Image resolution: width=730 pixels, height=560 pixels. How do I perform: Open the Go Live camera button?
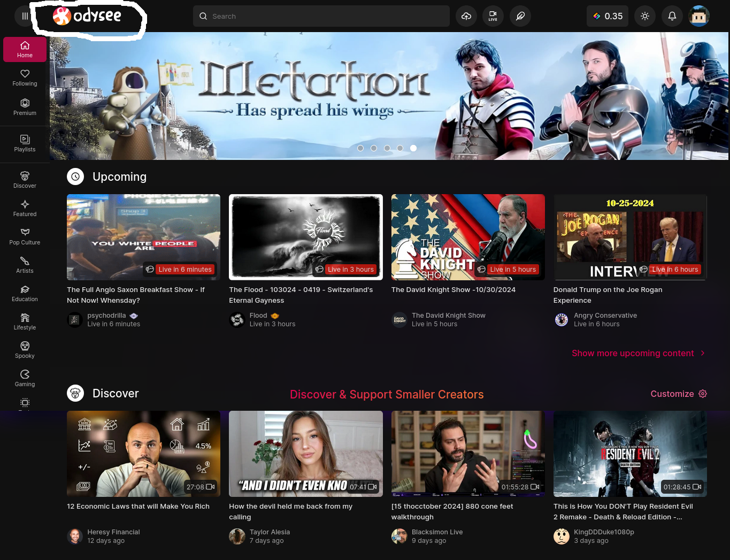pos(493,16)
